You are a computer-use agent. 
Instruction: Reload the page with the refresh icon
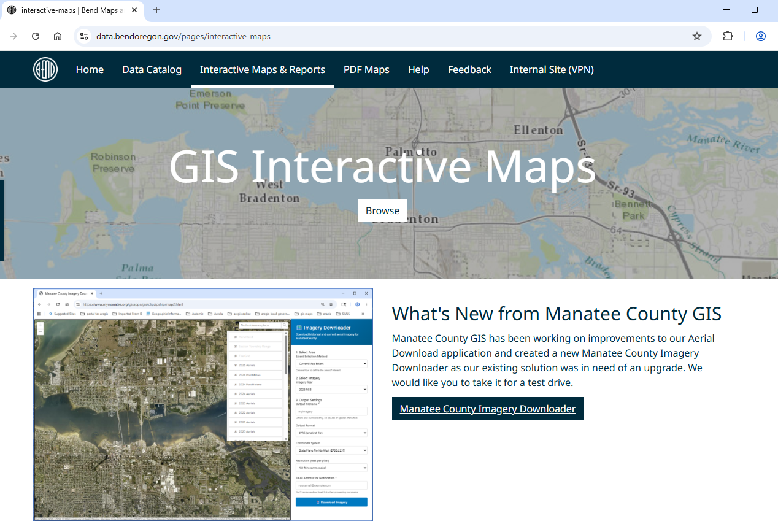[36, 36]
